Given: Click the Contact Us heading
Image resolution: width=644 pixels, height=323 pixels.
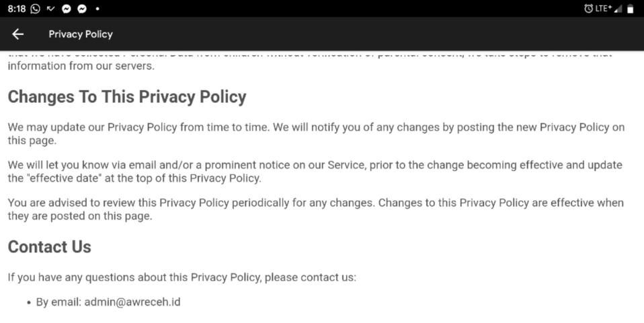Looking at the screenshot, I should coord(49,247).
